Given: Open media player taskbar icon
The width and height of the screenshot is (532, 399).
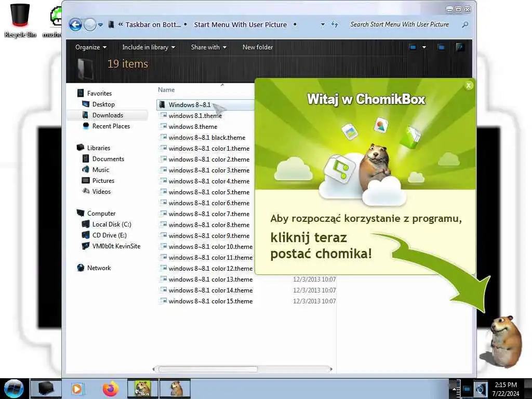Looking at the screenshot, I should click(77, 389).
